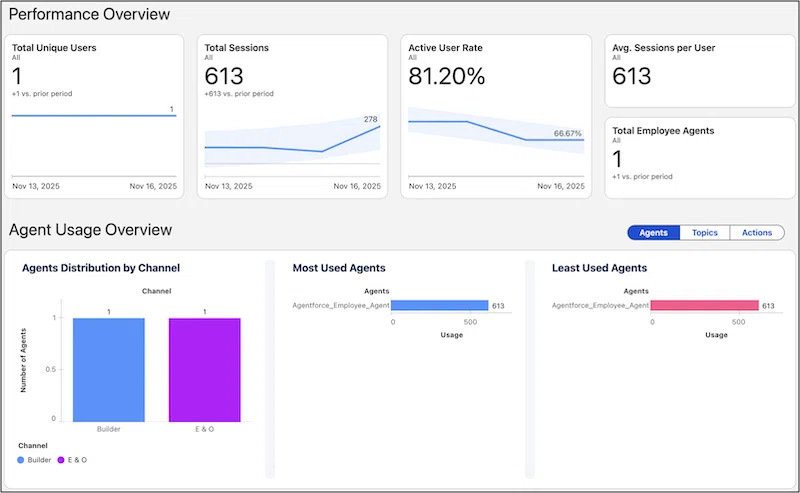Click Nov 16, 2025 on Active User Rate chart
The height and width of the screenshot is (493, 800).
coord(561,186)
